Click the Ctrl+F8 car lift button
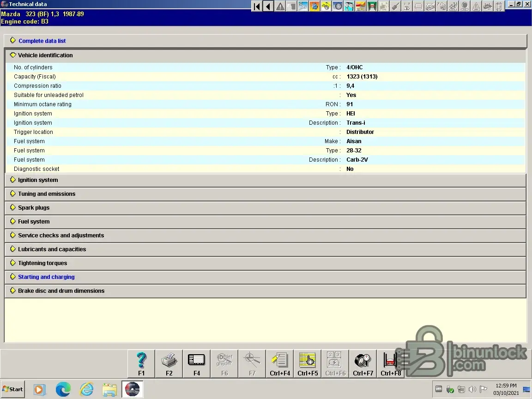This screenshot has height=399, width=532. (391, 364)
